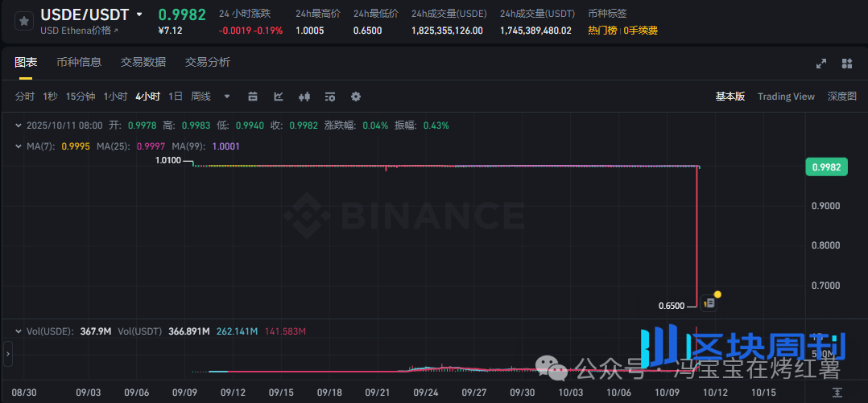Select the 15分钟 time interval
Image resolution: width=868 pixels, height=403 pixels.
(x=81, y=97)
